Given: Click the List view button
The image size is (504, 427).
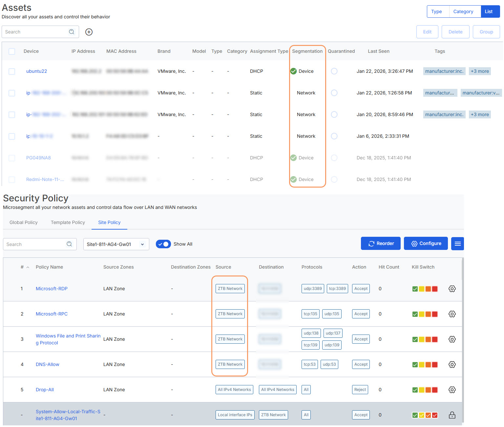Looking at the screenshot, I should pos(490,11).
